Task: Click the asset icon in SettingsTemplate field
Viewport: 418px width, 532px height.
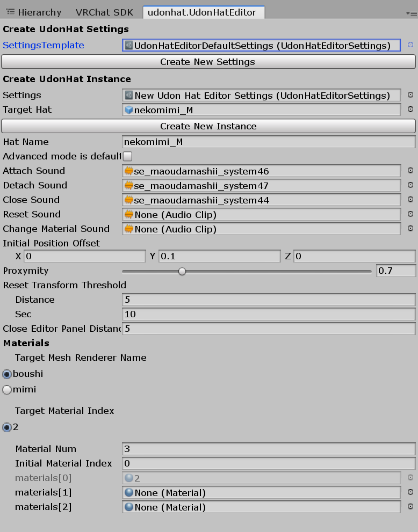Action: click(x=129, y=45)
